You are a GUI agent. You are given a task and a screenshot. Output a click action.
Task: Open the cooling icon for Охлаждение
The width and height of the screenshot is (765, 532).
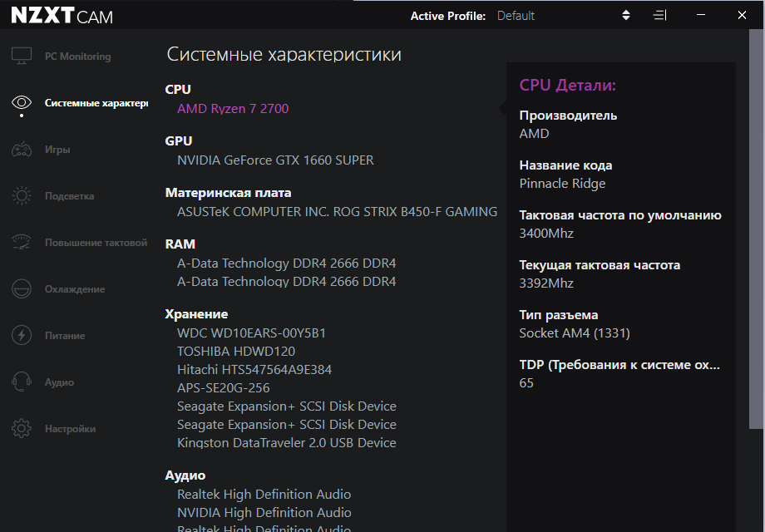point(22,289)
